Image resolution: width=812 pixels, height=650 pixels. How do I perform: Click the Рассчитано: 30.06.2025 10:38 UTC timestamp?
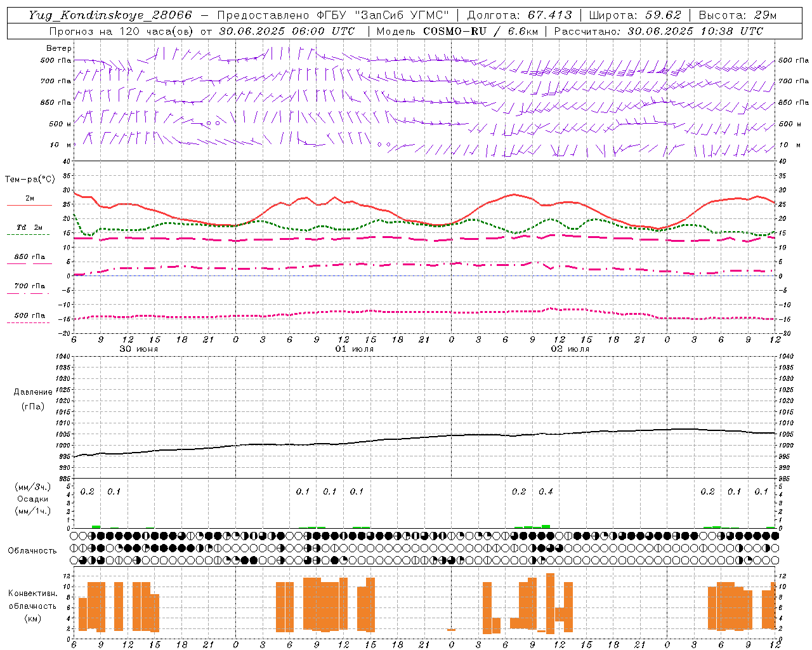coord(658,31)
